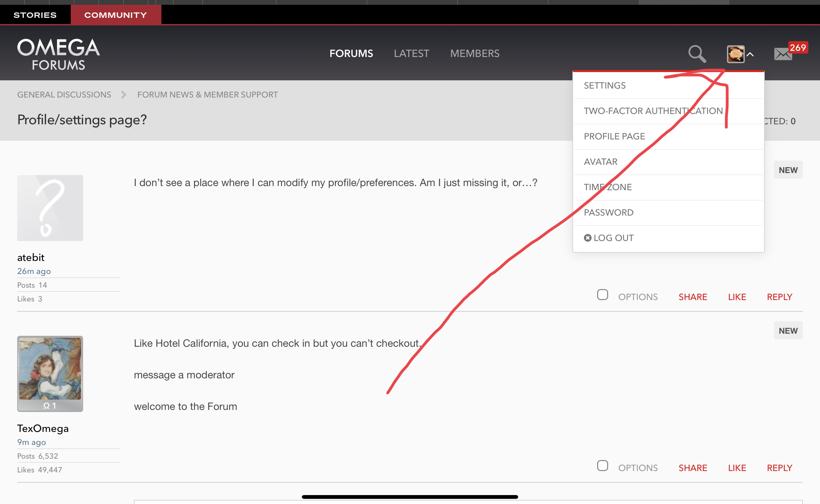Open the Latest navigation link
This screenshot has height=504, width=820.
pos(411,54)
